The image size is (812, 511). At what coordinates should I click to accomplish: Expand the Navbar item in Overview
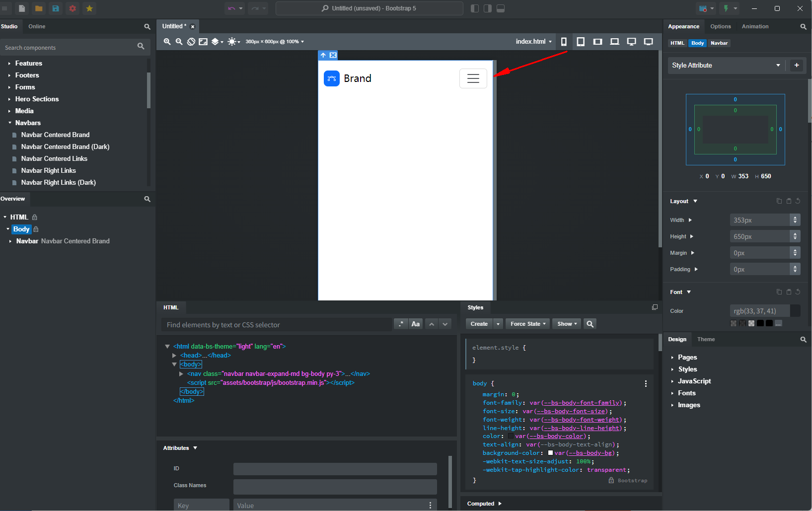[x=10, y=241]
